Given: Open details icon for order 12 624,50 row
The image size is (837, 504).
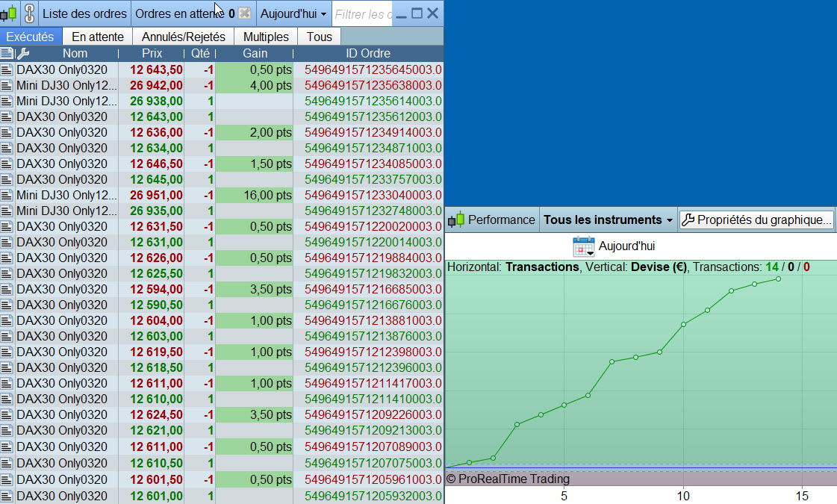Looking at the screenshot, I should (x=7, y=414).
